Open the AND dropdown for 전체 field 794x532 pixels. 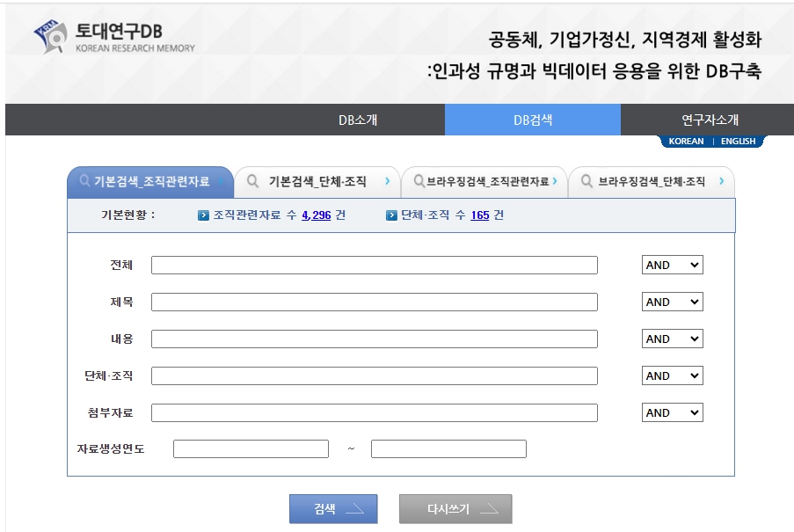tap(672, 266)
